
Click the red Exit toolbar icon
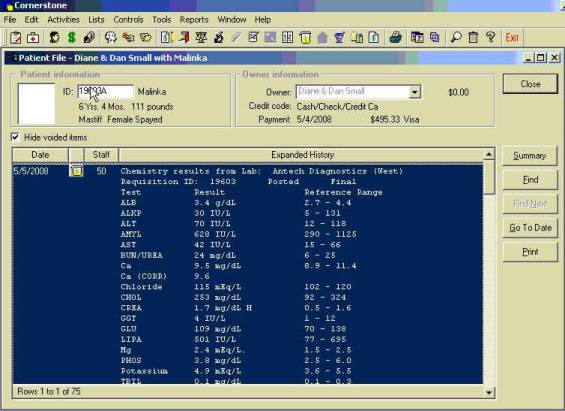[512, 37]
